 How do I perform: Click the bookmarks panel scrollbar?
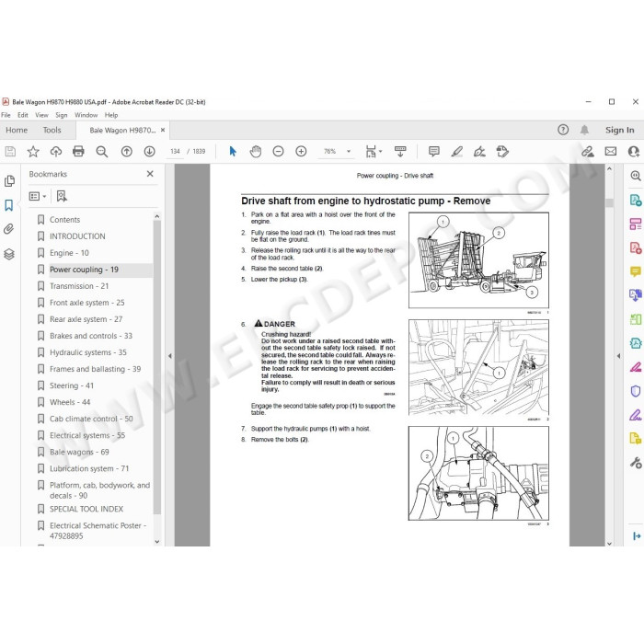pyautogui.click(x=157, y=367)
